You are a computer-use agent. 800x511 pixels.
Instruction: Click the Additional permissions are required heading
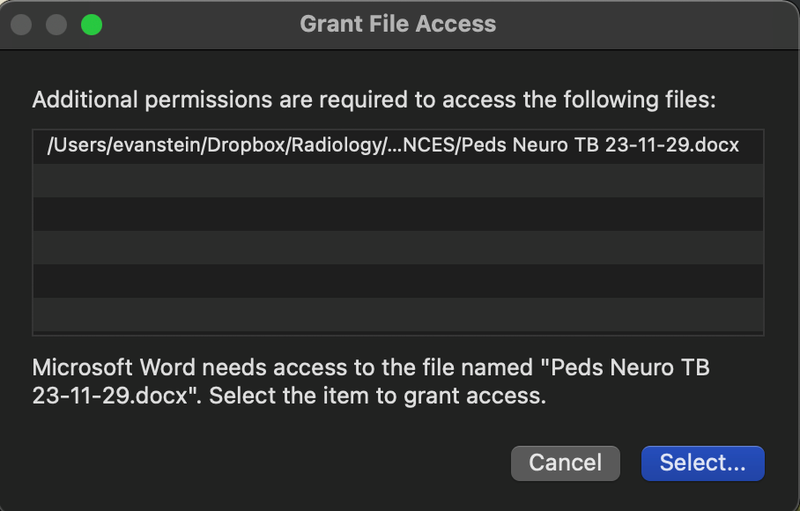375,100
